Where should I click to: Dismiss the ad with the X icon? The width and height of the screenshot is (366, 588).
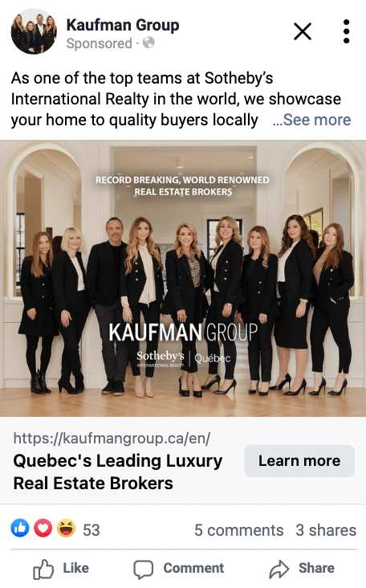pos(303,31)
